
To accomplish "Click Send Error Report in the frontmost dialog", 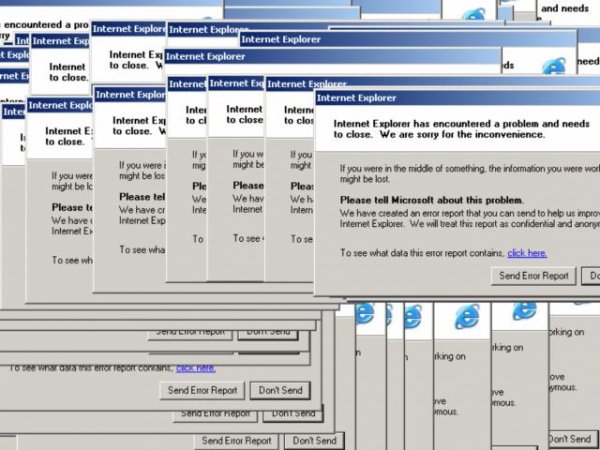I will [533, 276].
